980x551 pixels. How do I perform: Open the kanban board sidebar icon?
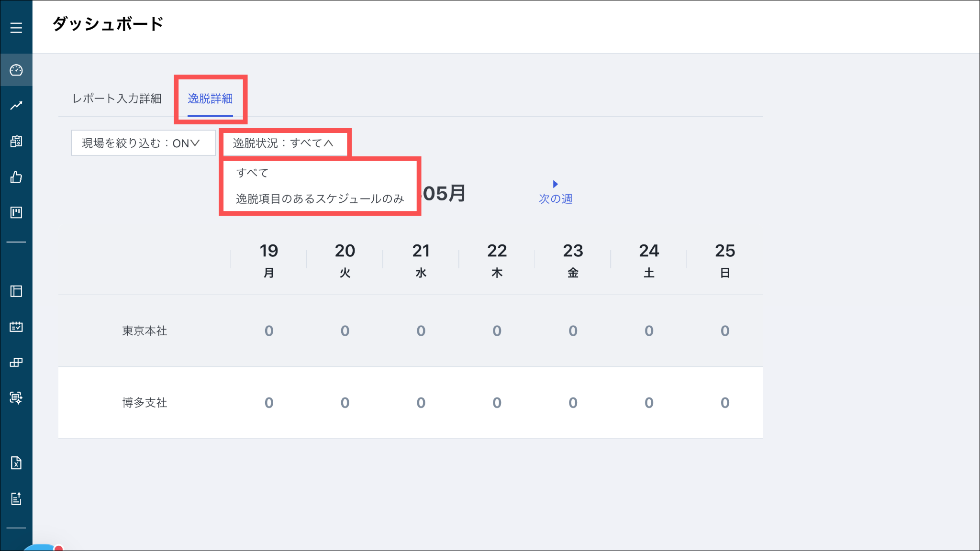coord(16,212)
